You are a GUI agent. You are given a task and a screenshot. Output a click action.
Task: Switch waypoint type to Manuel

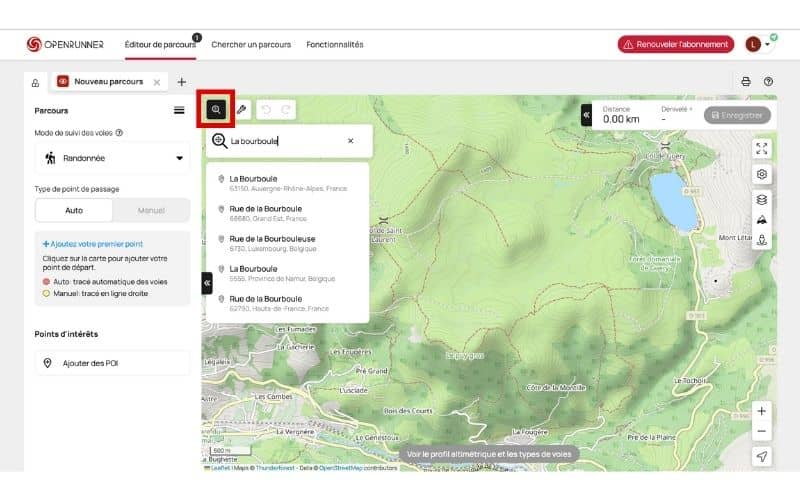point(150,211)
